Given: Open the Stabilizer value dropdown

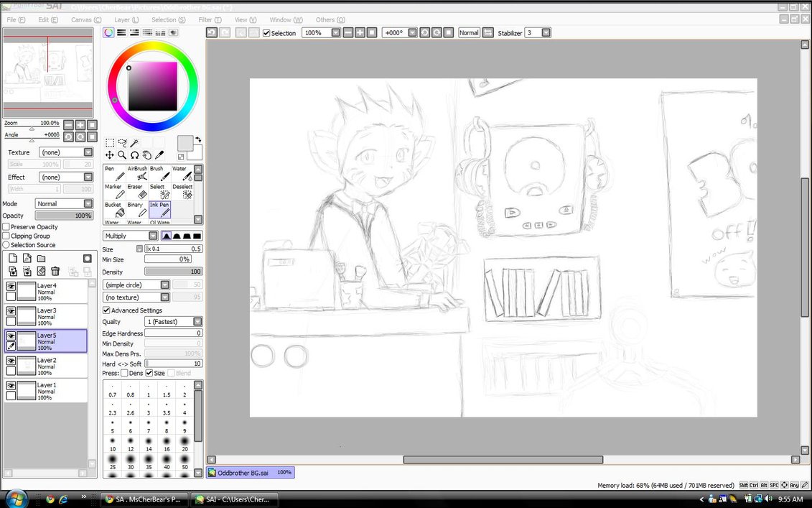Looking at the screenshot, I should tap(546, 33).
